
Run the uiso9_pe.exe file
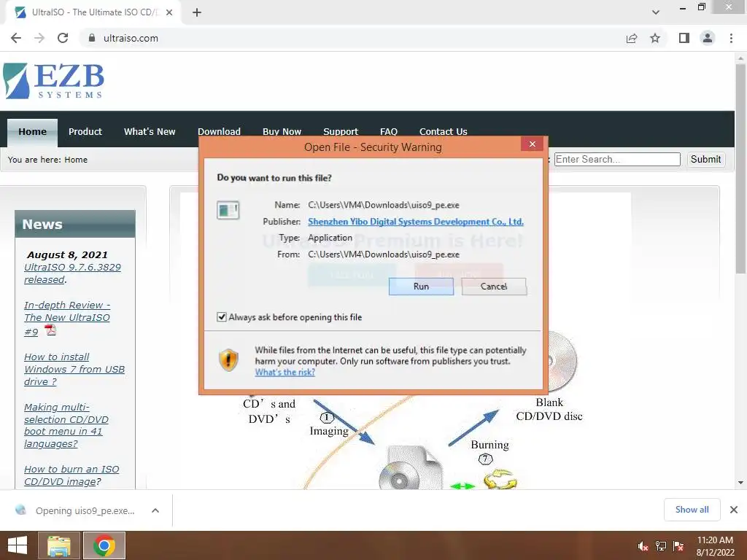(421, 287)
